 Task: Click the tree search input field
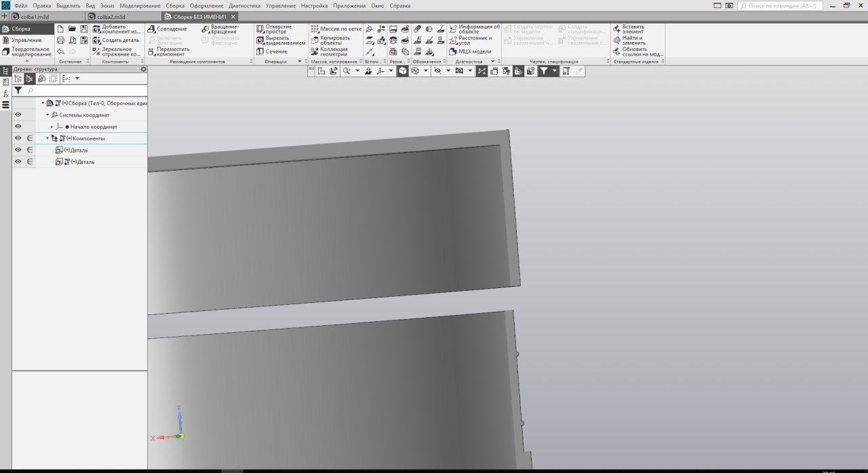click(86, 90)
